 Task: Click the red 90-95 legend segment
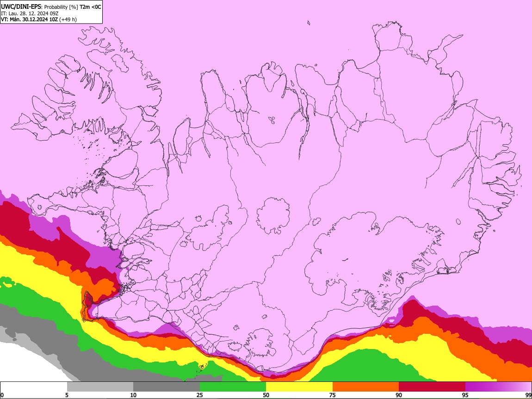coord(432,387)
